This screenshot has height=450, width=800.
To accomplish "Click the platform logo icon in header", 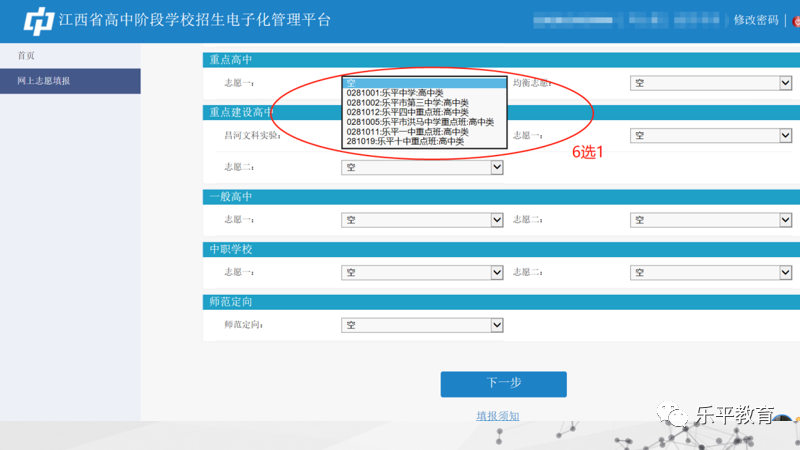I will 39,20.
